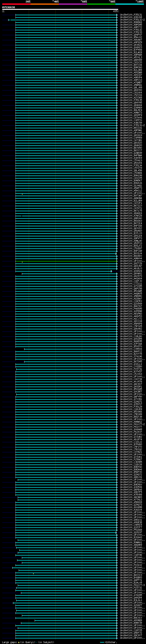Select the orange ~40% legend segment
This screenshot has width=146, height=644.
tap(45, 4)
